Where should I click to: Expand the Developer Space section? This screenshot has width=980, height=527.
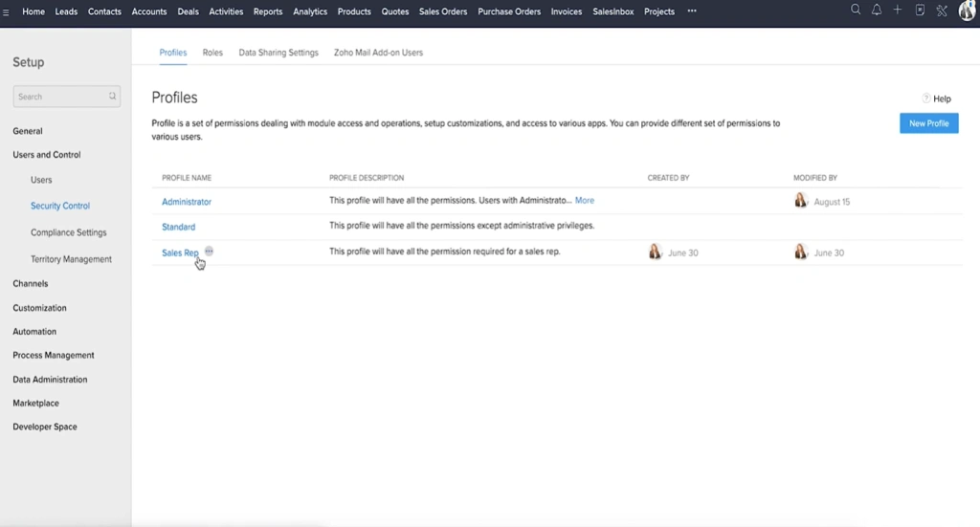tap(45, 428)
